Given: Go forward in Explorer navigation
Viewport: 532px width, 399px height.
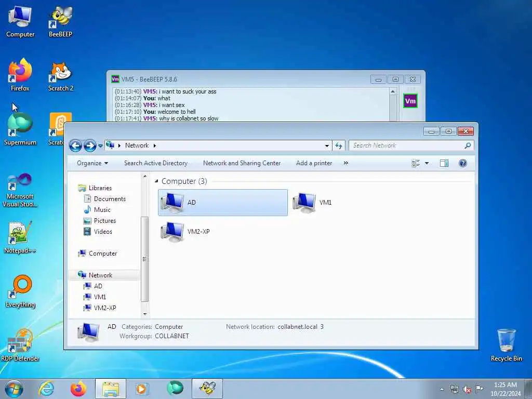Looking at the screenshot, I should tap(89, 145).
